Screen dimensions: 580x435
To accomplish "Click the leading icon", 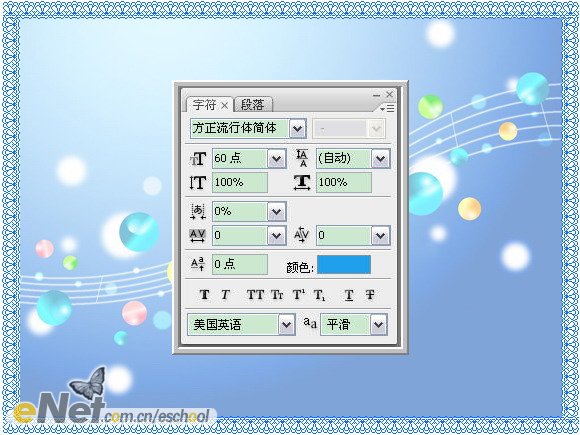I will click(x=302, y=158).
